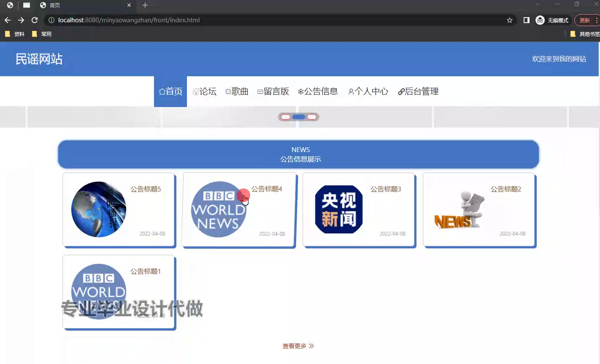Viewport: 600px width, 364px height.
Task: Open 论坛 in the navigation menu
Action: click(204, 91)
